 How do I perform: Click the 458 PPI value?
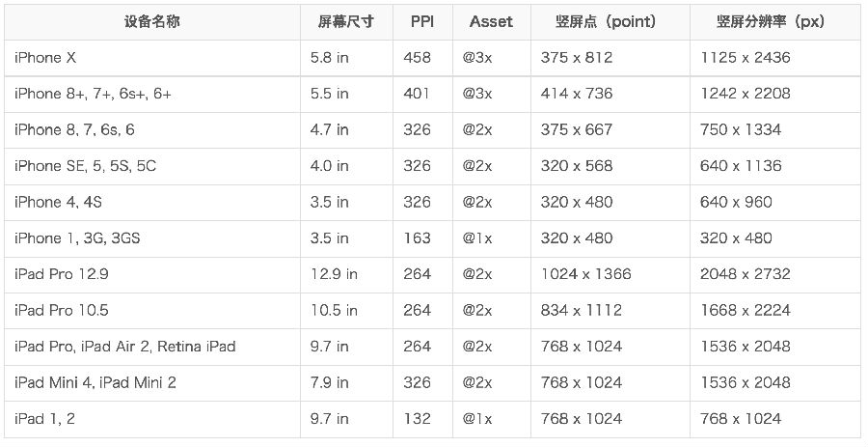[422, 58]
